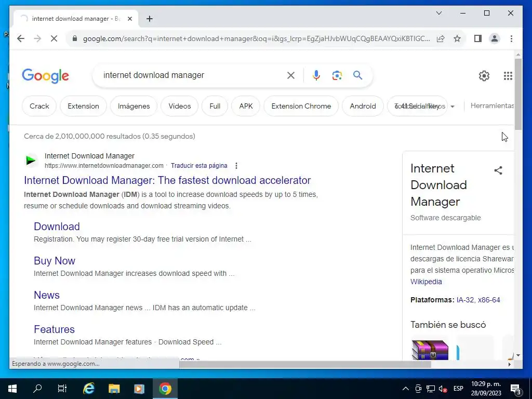
Task: Open the IDM fastest download accelerator result
Action: (x=167, y=180)
